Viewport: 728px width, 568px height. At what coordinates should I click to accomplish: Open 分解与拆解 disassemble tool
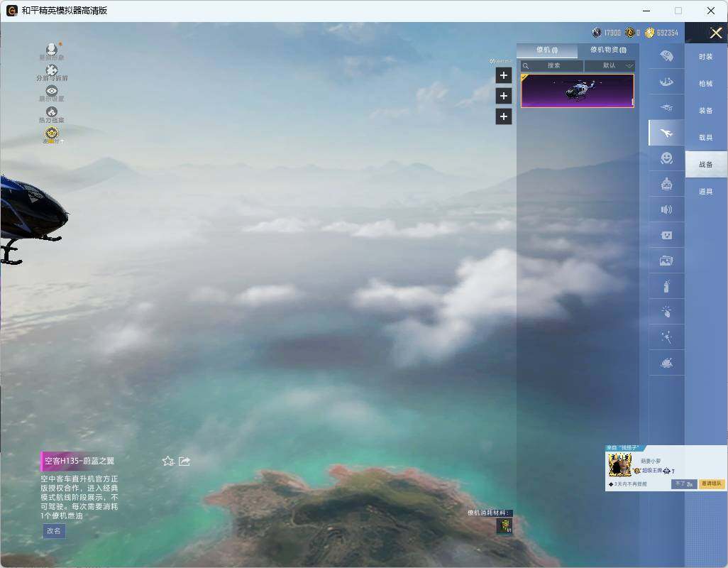[x=52, y=72]
